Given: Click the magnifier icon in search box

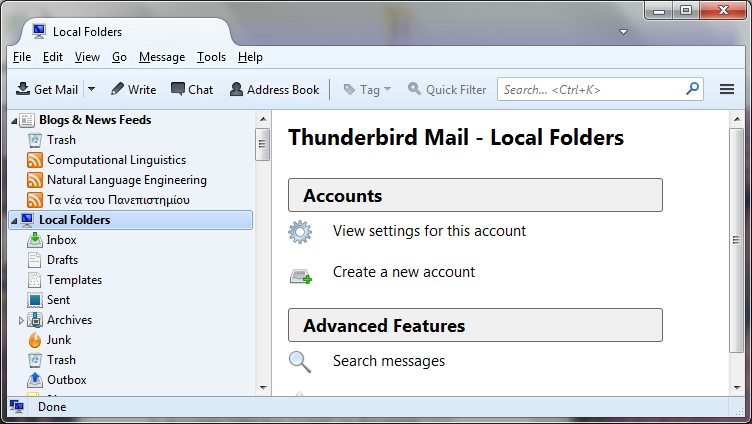Looking at the screenshot, I should 693,89.
